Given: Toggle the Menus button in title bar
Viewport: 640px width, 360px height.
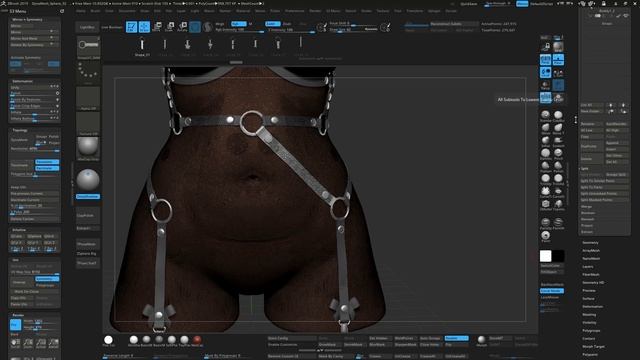Looking at the screenshot, I should [522, 4].
